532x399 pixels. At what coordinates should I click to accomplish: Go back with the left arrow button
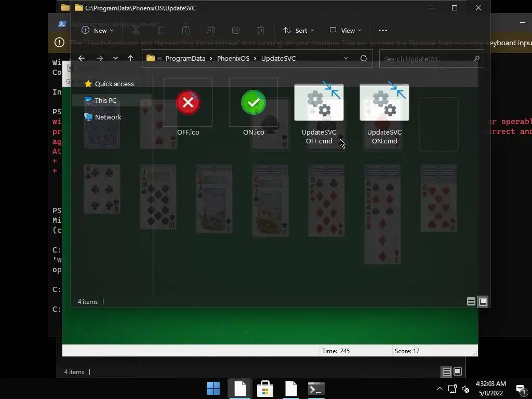point(82,58)
